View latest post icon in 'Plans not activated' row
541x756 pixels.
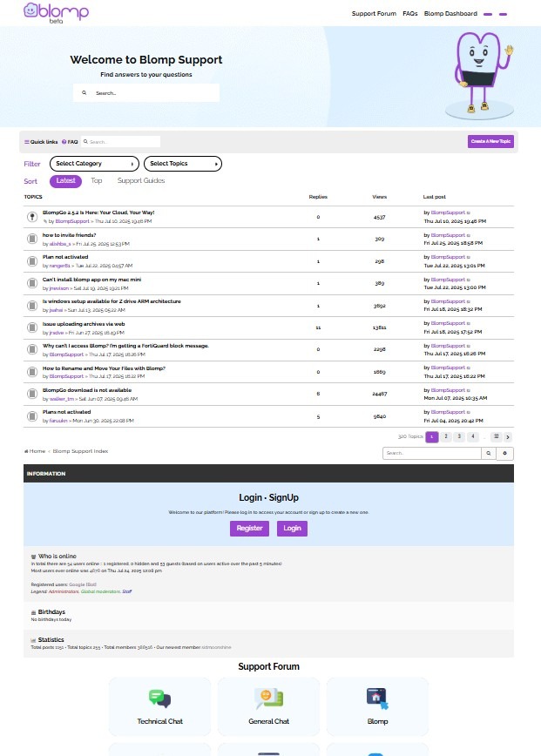tap(468, 412)
